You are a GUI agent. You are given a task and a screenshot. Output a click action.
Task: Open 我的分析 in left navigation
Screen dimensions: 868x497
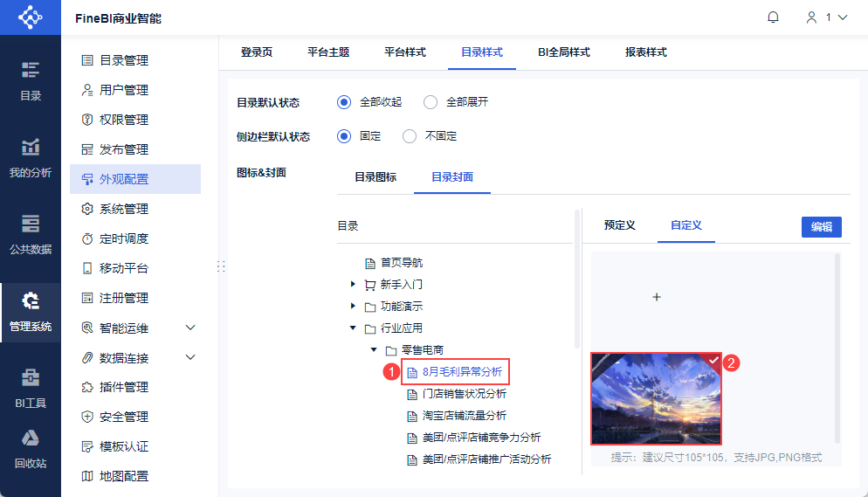point(31,158)
